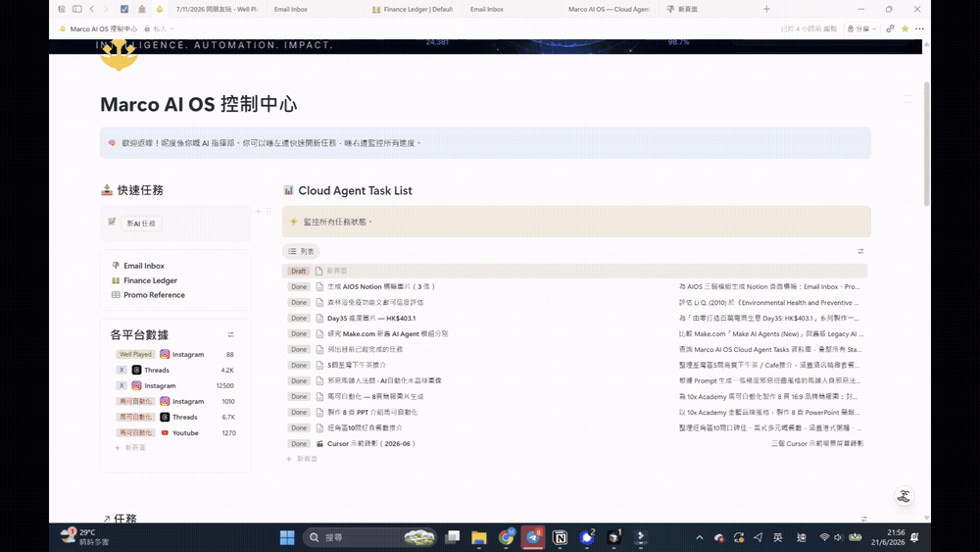Viewport: 980px width, 552px height.
Task: Click the taskbar 搜尋 search box
Action: click(370, 537)
